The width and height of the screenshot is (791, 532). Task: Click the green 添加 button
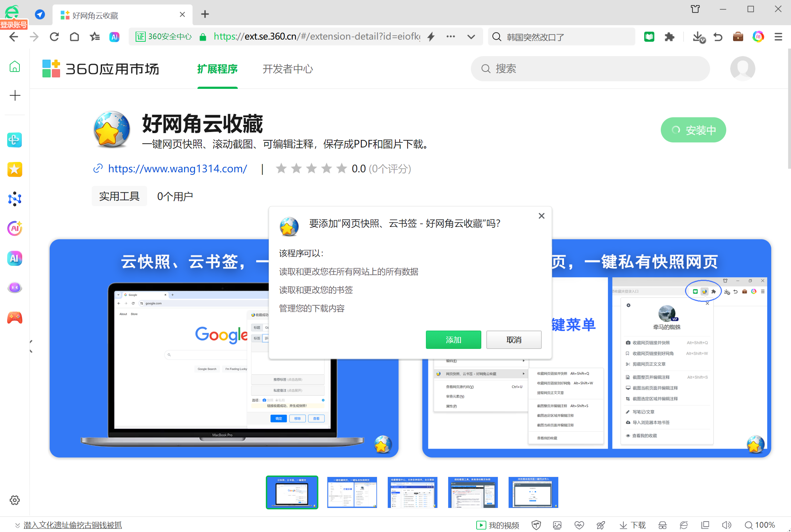point(453,340)
